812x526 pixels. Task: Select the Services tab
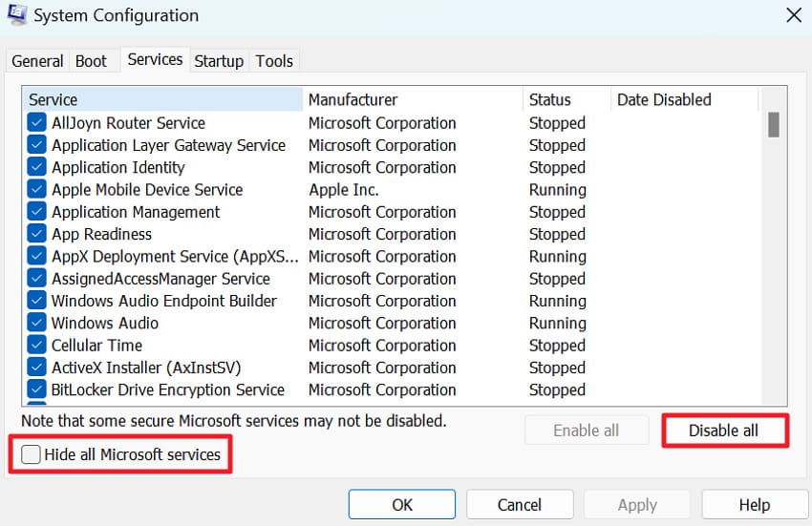tap(155, 59)
